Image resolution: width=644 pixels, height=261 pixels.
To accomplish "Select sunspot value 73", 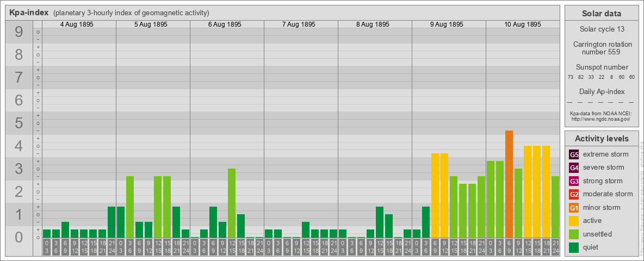I will click(x=571, y=77).
